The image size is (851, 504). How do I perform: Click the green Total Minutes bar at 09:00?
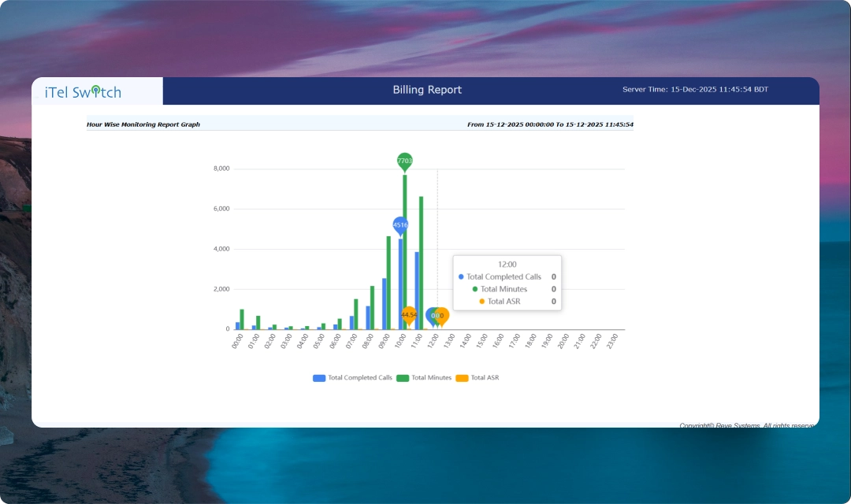point(388,283)
